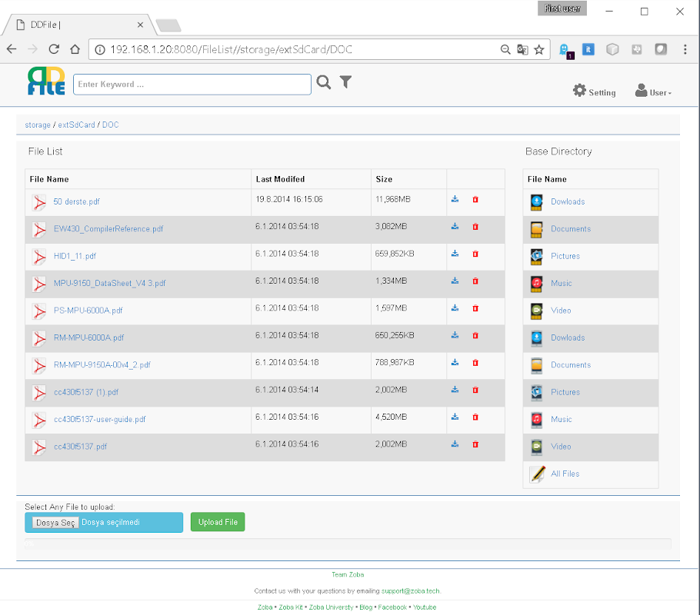Click the support@zoba.tech email link
The height and width of the screenshot is (615, 700).
click(x=410, y=591)
